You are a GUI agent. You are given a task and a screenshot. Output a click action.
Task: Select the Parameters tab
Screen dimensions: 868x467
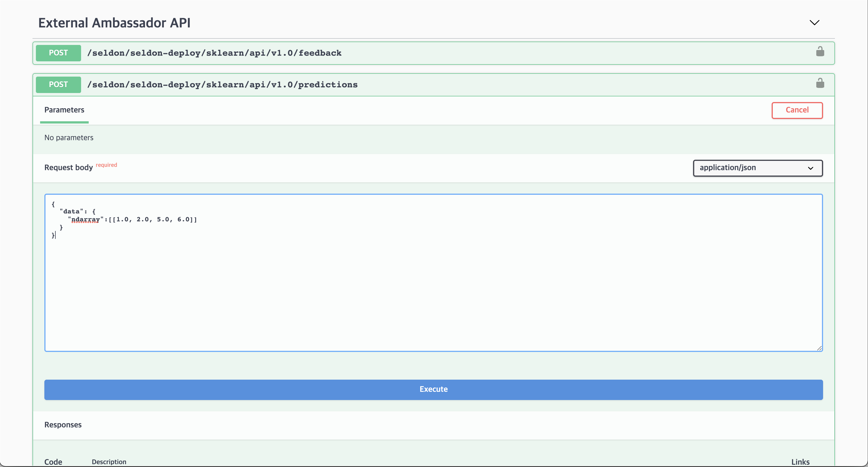tap(64, 110)
